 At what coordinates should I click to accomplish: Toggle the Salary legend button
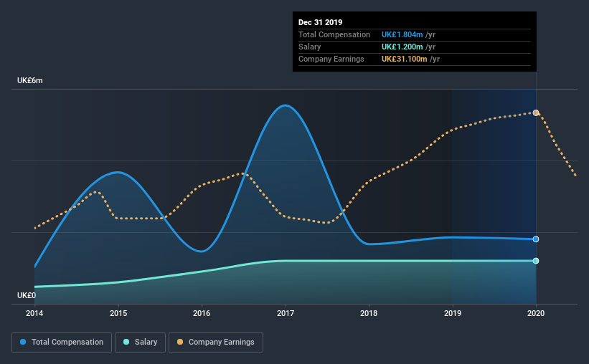(x=140, y=343)
